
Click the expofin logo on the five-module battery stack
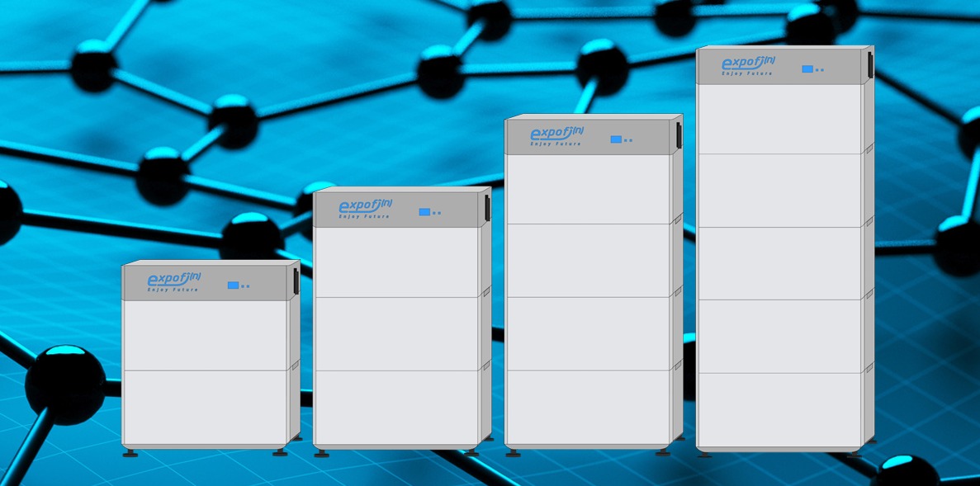(x=748, y=63)
